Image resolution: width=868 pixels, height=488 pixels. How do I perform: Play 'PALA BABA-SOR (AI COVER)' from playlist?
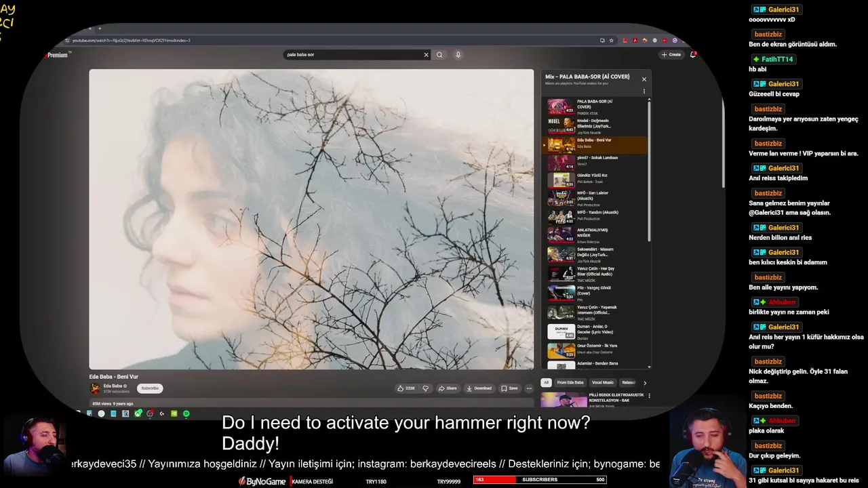(x=595, y=106)
